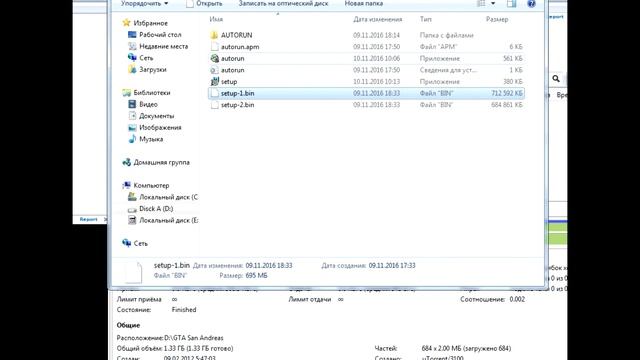Open the Упорядочить dropdown menu

coord(144,3)
